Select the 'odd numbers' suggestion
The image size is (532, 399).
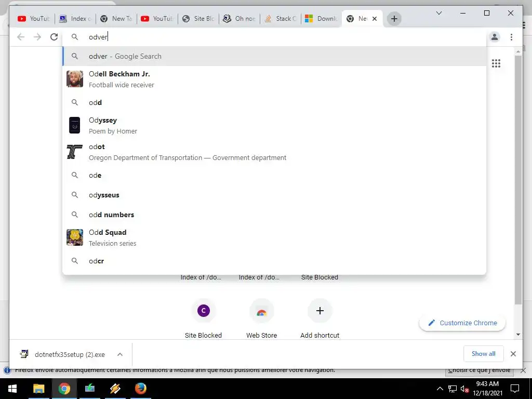[x=274, y=215]
